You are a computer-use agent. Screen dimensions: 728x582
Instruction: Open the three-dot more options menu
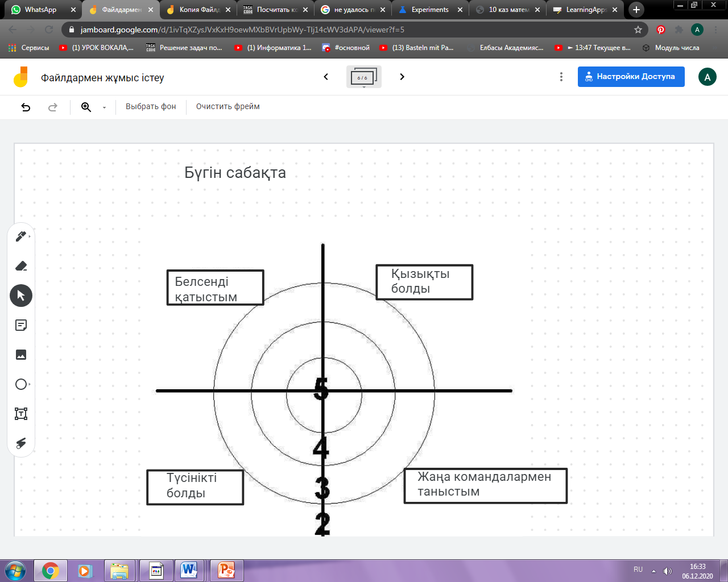coord(561,77)
